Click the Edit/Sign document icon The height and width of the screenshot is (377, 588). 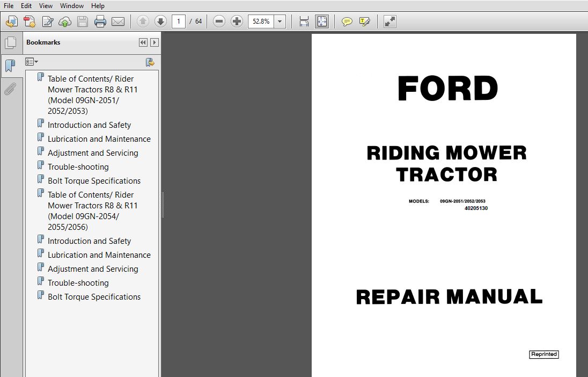[48, 21]
